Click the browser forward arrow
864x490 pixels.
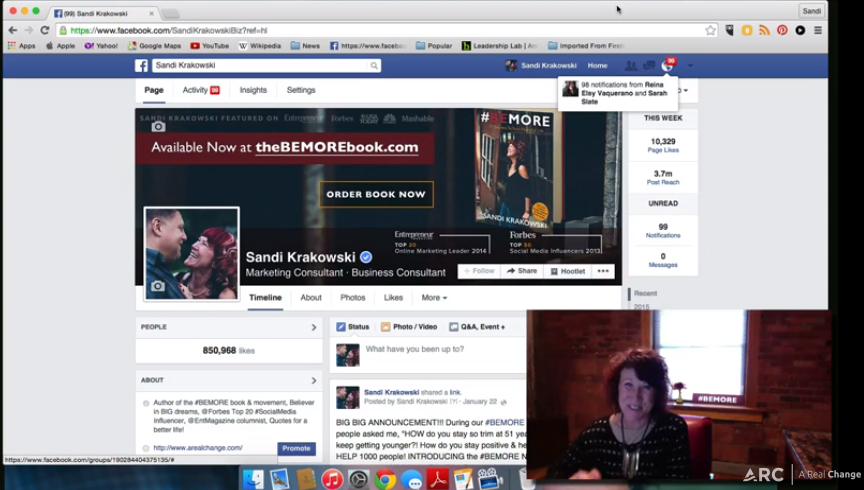[29, 30]
